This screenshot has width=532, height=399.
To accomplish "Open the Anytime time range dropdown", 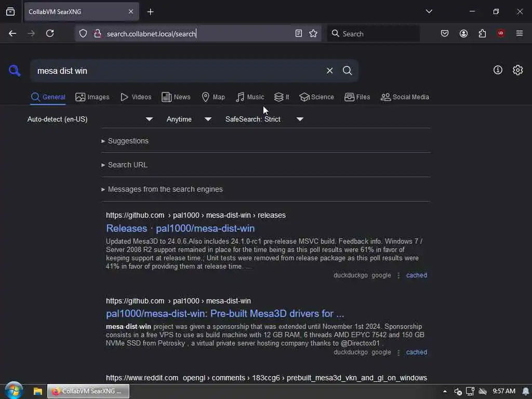I will (x=189, y=119).
